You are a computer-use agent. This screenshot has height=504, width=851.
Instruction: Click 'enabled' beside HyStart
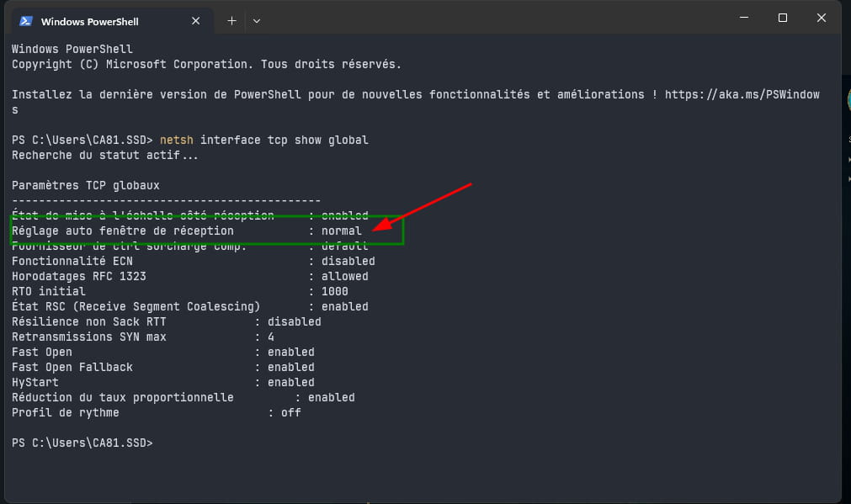[291, 383]
